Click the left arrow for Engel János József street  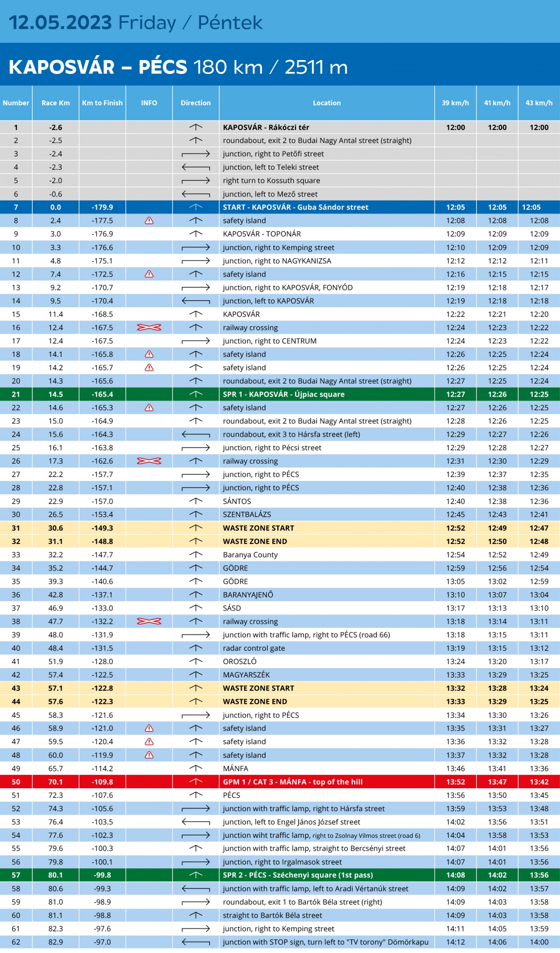(195, 822)
